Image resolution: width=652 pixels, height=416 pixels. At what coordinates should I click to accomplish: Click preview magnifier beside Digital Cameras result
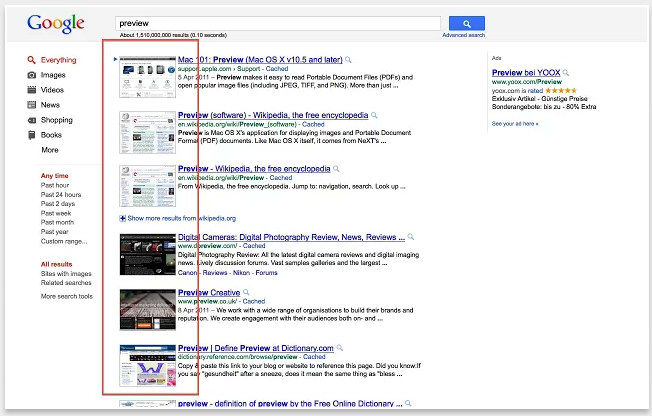(x=410, y=237)
